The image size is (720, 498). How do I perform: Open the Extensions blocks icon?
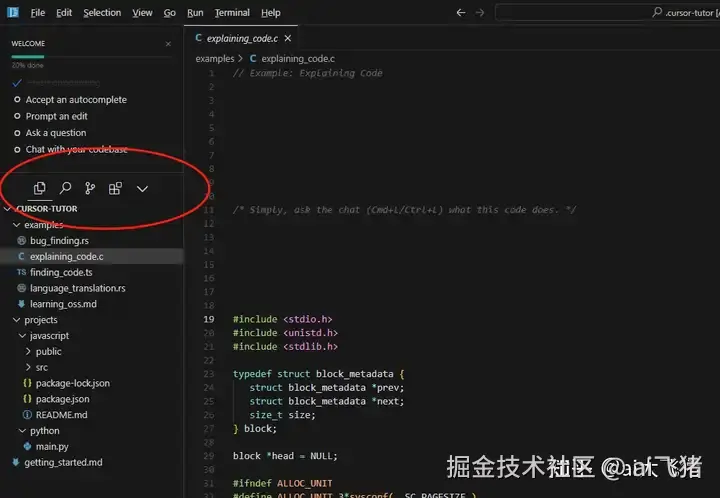(115, 188)
